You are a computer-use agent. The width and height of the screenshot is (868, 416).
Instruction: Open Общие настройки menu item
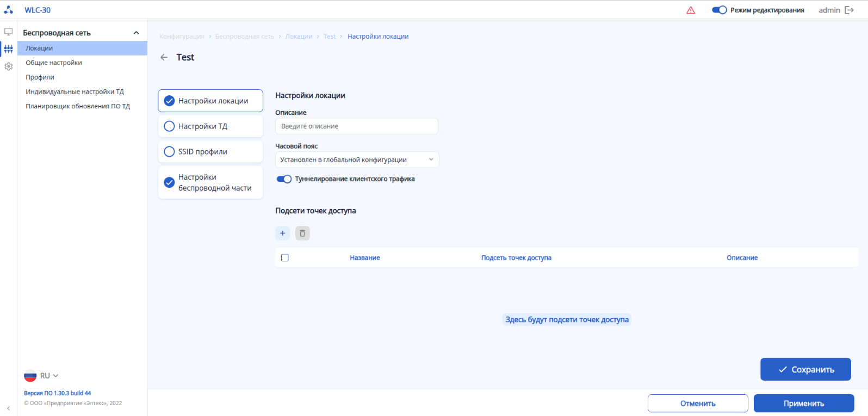pyautogui.click(x=54, y=63)
